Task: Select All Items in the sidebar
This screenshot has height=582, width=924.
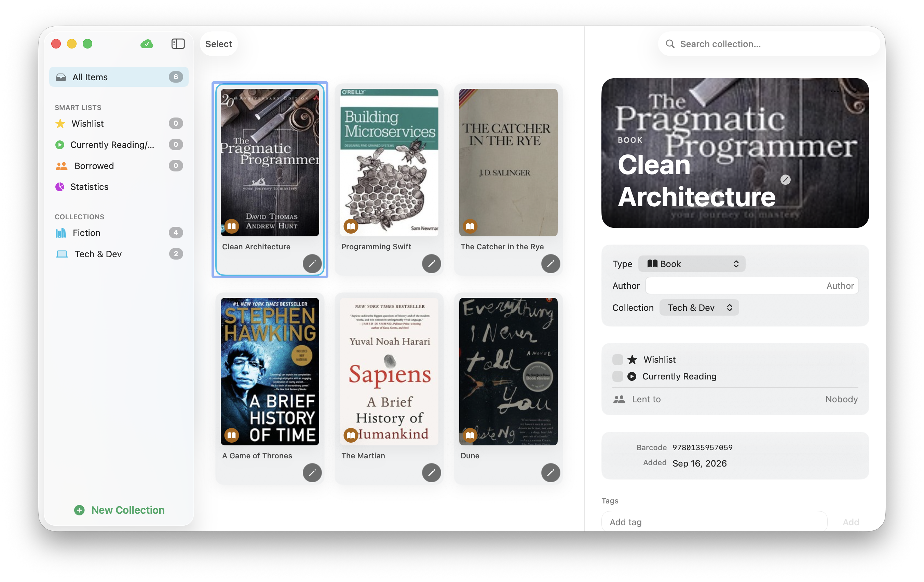Action: pyautogui.click(x=119, y=77)
